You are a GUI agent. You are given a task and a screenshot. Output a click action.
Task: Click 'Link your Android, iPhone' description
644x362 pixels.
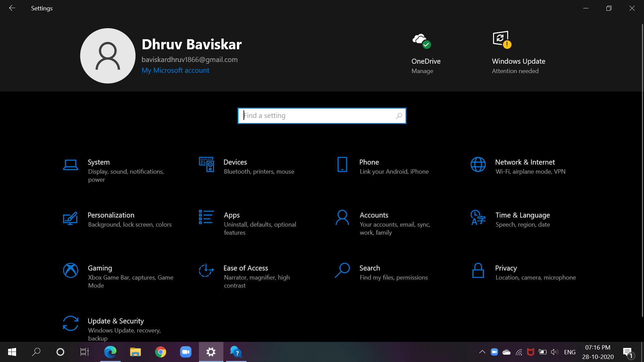[x=394, y=171]
